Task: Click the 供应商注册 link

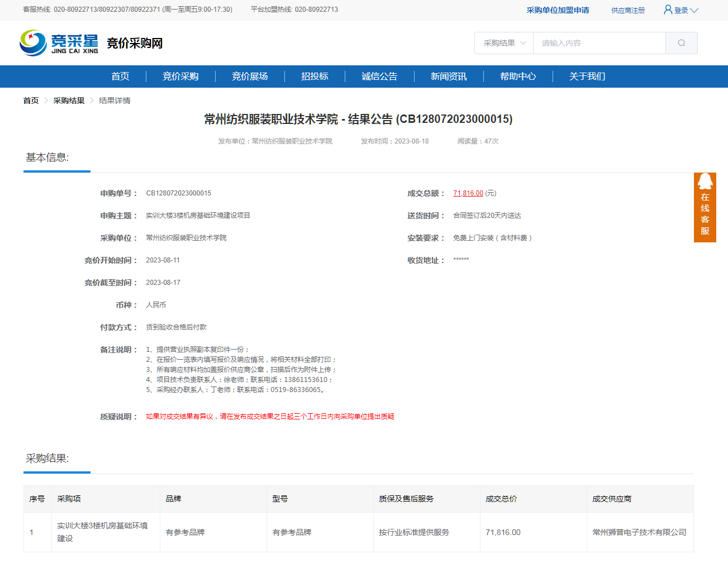Action: [627, 11]
